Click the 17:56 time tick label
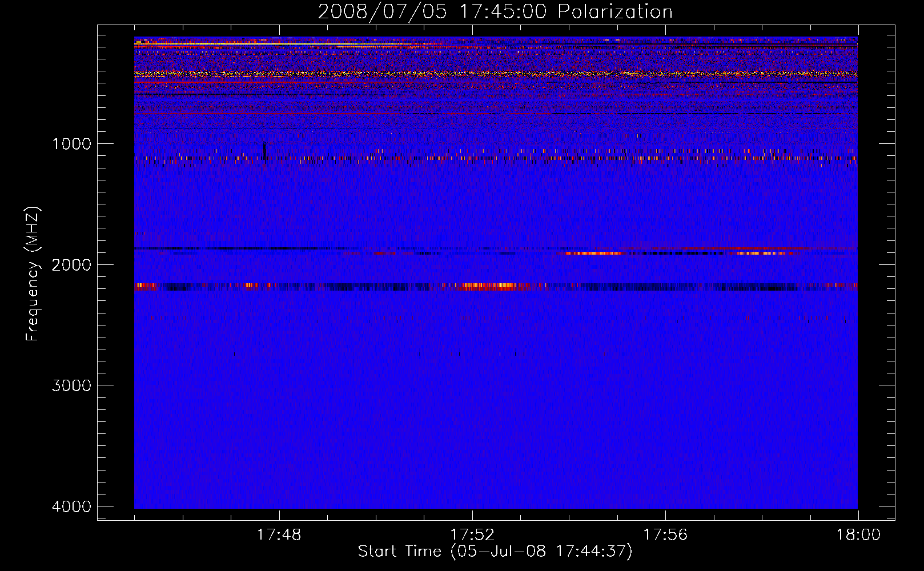 click(665, 535)
